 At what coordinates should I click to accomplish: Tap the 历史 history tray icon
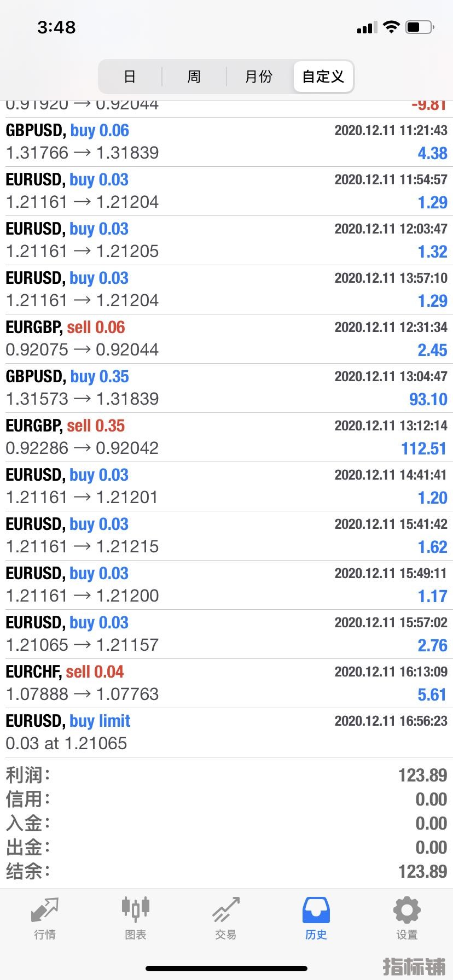click(316, 910)
